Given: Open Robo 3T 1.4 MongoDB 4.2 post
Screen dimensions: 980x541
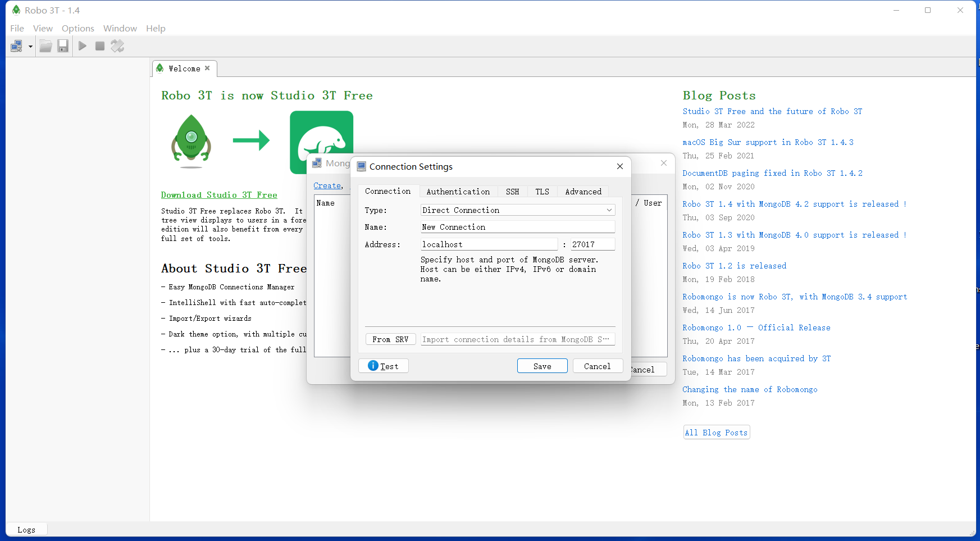Looking at the screenshot, I should [794, 204].
